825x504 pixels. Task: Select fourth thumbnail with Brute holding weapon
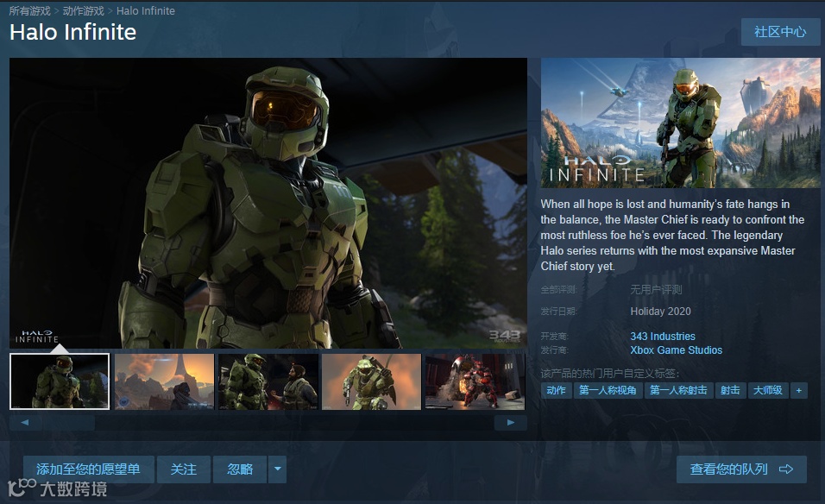tap(371, 381)
